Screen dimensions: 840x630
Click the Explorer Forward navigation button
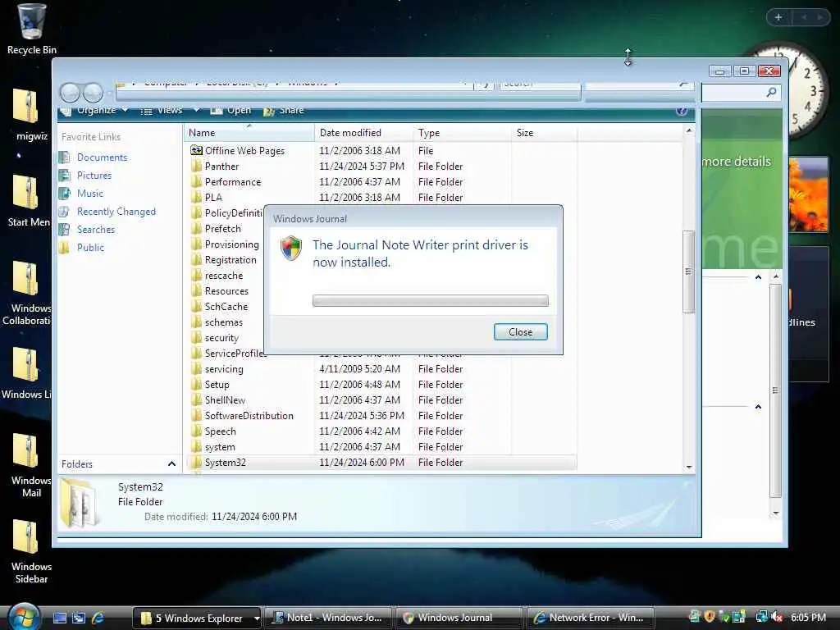point(94,93)
